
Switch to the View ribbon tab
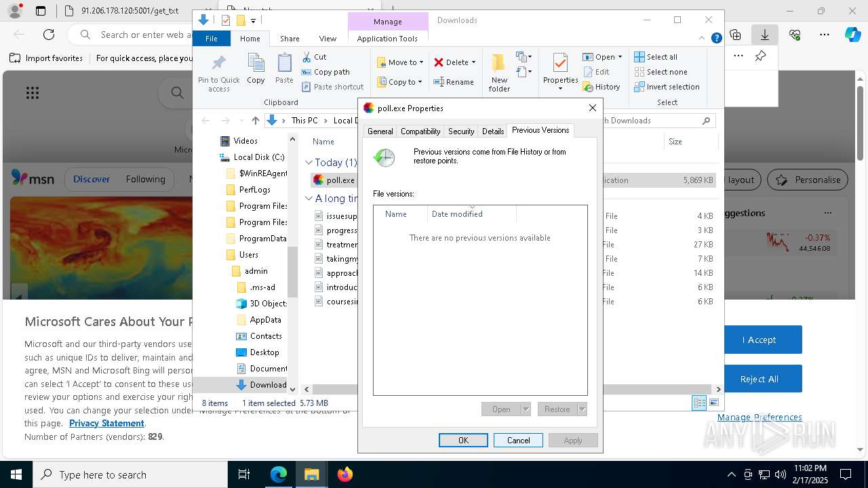(328, 39)
